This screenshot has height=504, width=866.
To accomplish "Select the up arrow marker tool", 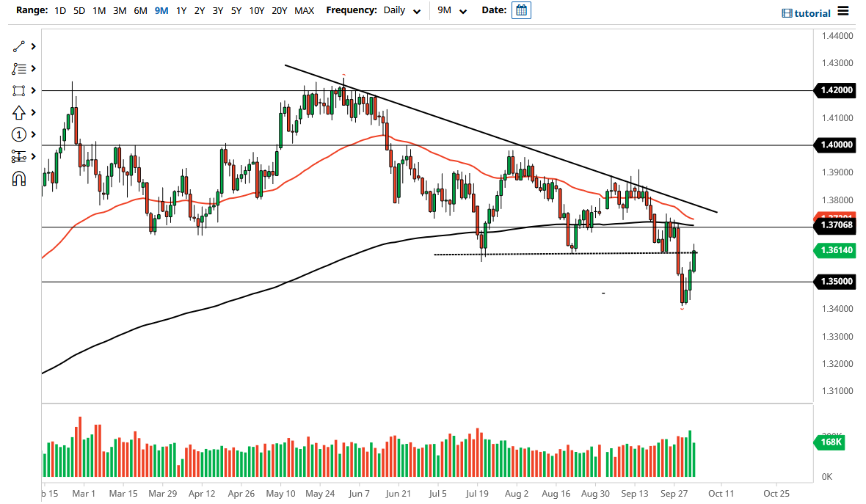I will click(x=19, y=112).
